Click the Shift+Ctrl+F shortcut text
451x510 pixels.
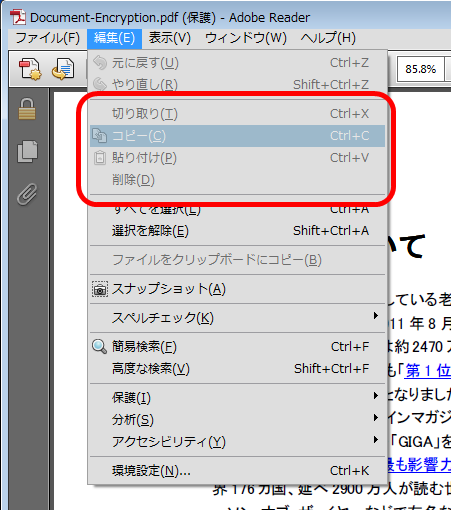click(332, 369)
